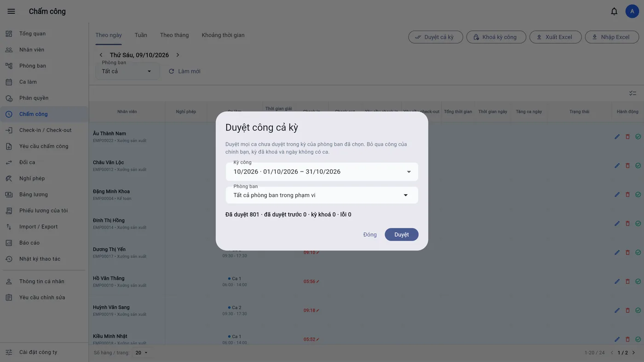Image resolution: width=644 pixels, height=362 pixels.
Task: Go to next day with right chevron
Action: pos(178,55)
